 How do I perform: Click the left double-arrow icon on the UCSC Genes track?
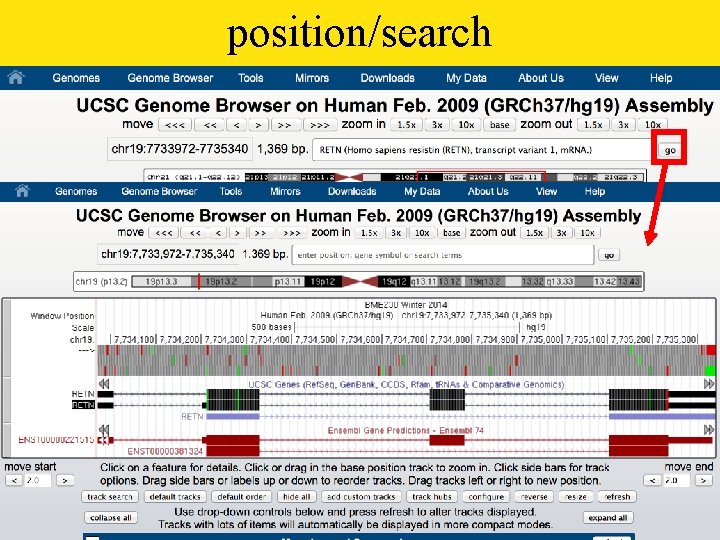click(104, 384)
